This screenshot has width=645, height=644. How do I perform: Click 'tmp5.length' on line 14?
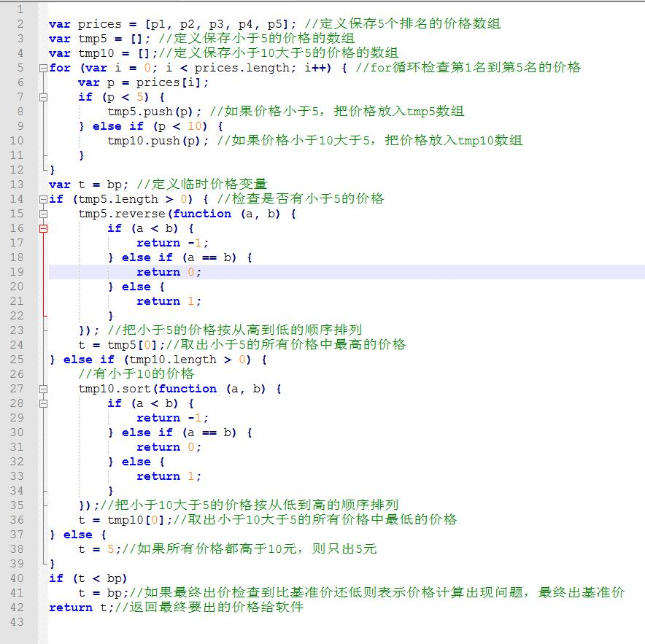point(118,199)
